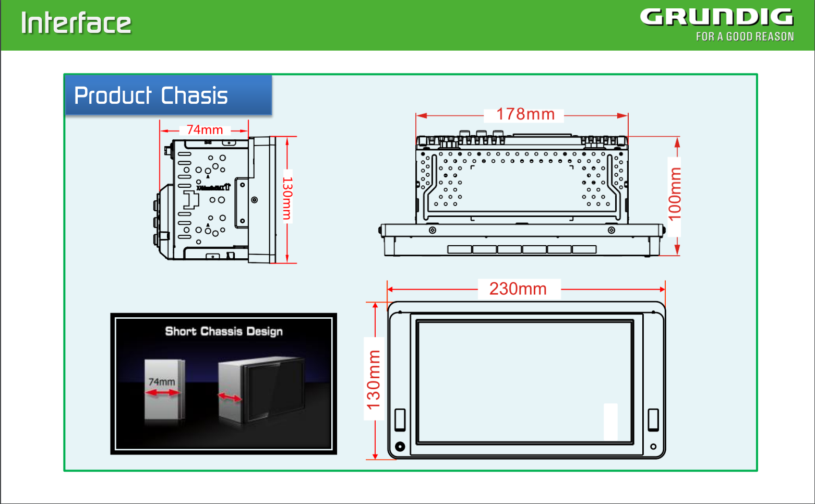Open the Product Chasis section label
815x504 pixels.
[x=151, y=95]
